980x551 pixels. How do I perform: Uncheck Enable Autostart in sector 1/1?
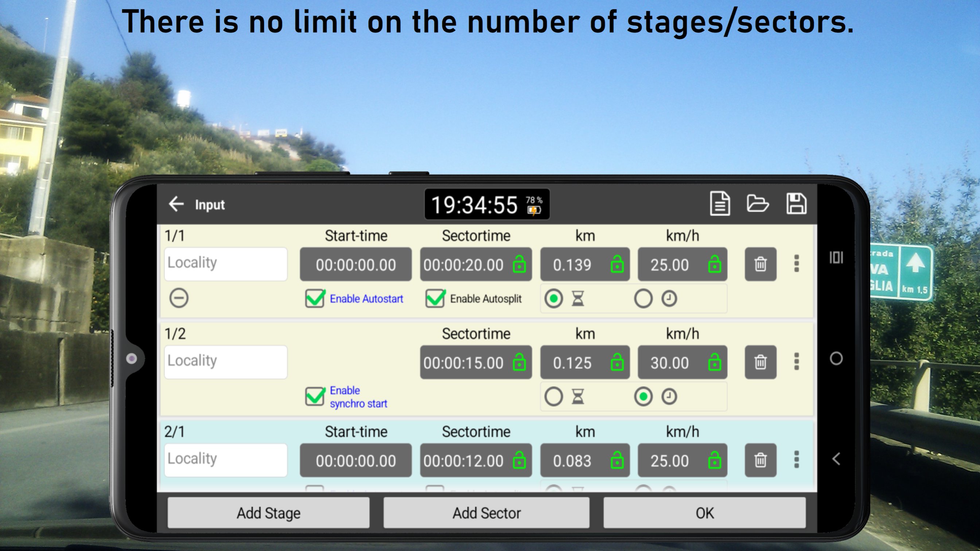(x=315, y=298)
